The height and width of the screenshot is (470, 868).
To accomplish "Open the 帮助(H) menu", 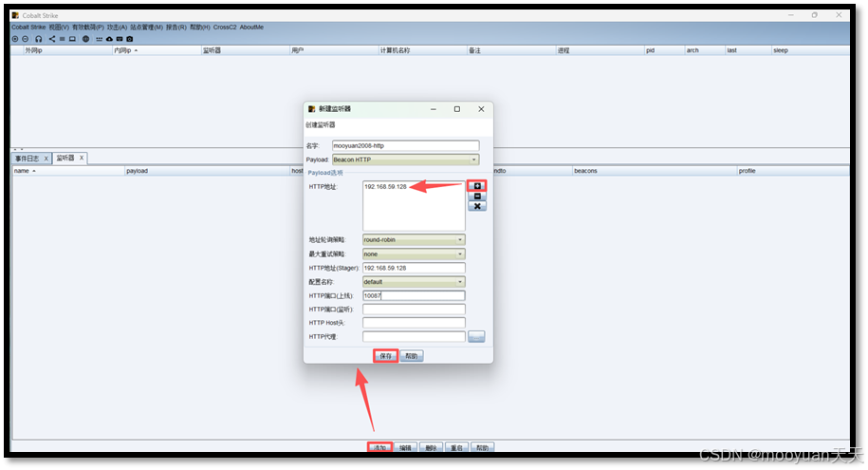I will 200,28.
